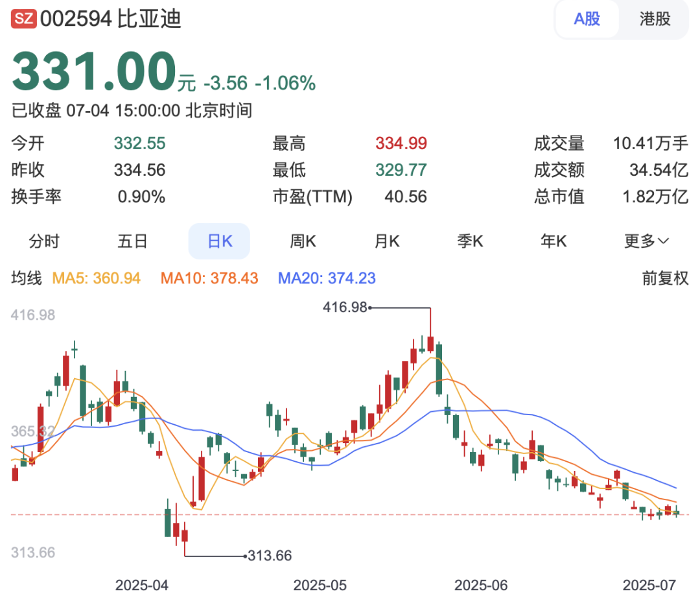
Task: Click the 成交量 value 10.41万手
Action: point(651,143)
